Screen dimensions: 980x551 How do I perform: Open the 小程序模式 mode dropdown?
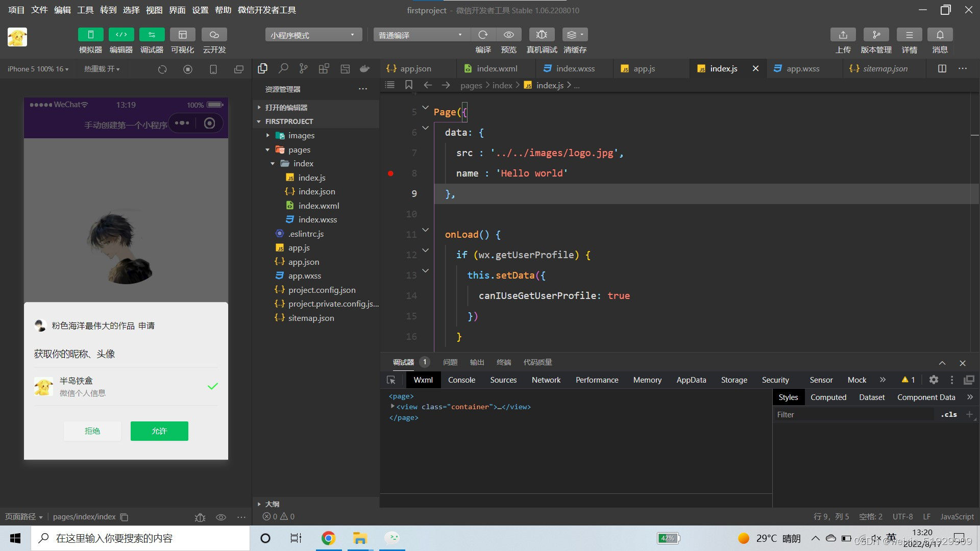tap(313, 35)
